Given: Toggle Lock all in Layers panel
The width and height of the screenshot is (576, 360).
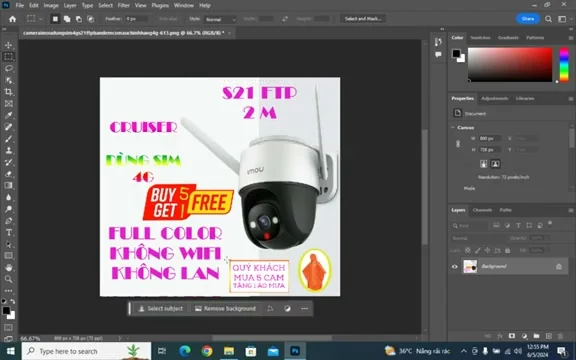Looking at the screenshot, I should (x=507, y=251).
